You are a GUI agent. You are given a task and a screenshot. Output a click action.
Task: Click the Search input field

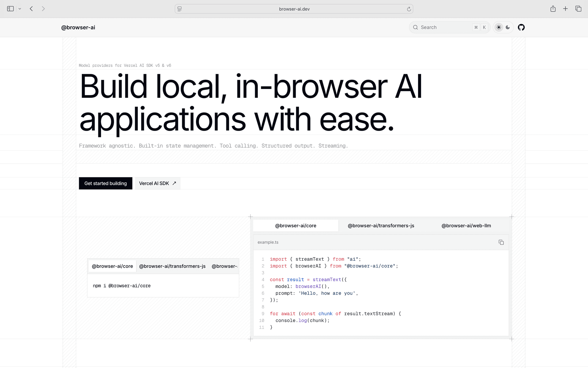444,27
